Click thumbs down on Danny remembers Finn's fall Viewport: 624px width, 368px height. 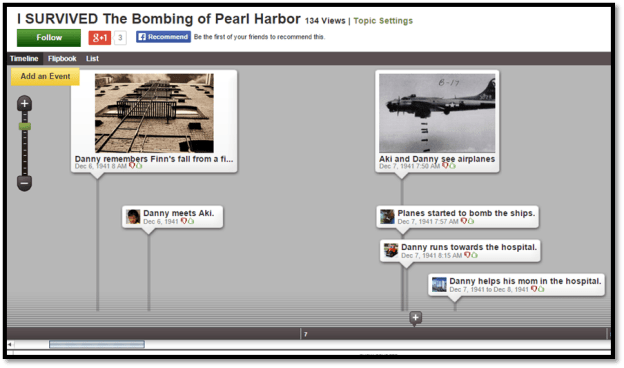132,166
